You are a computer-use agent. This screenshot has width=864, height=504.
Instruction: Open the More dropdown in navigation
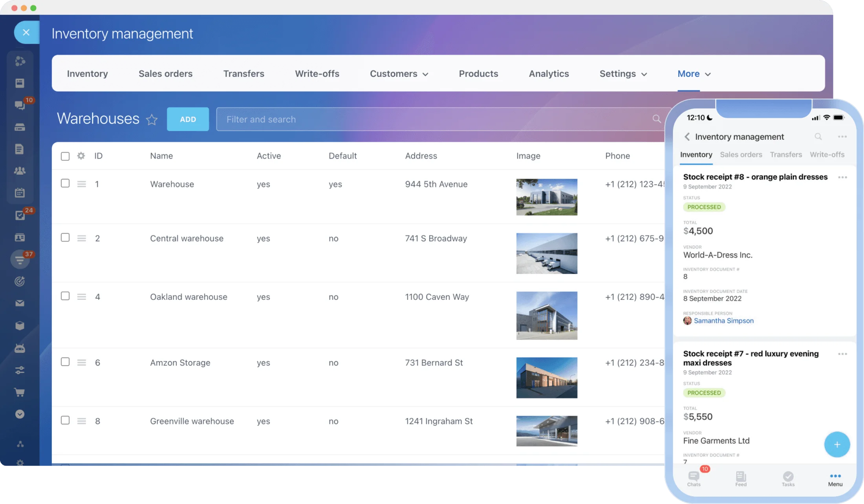[694, 74]
